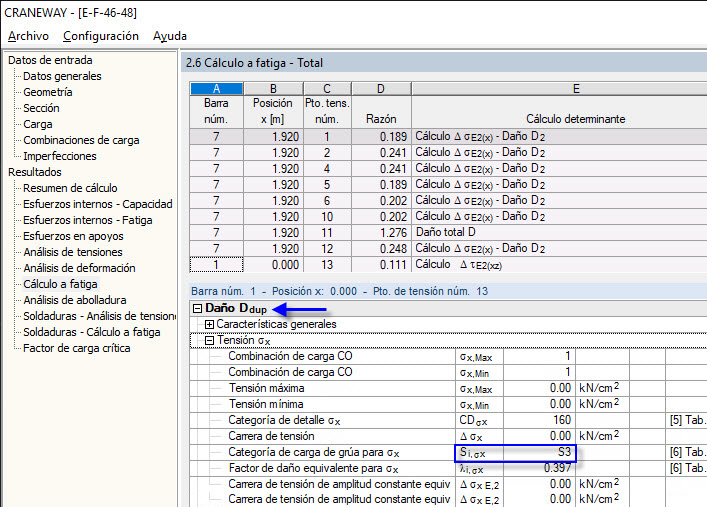Viewport: 707px width, 507px height.
Task: Expand Características generales node
Action: tap(209, 324)
